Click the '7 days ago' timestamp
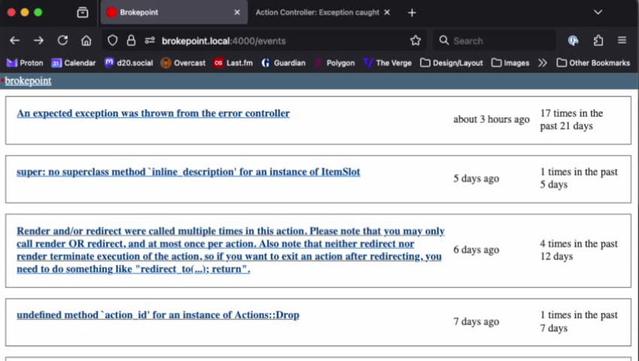Image resolution: width=639 pixels, height=361 pixels. pos(476,321)
